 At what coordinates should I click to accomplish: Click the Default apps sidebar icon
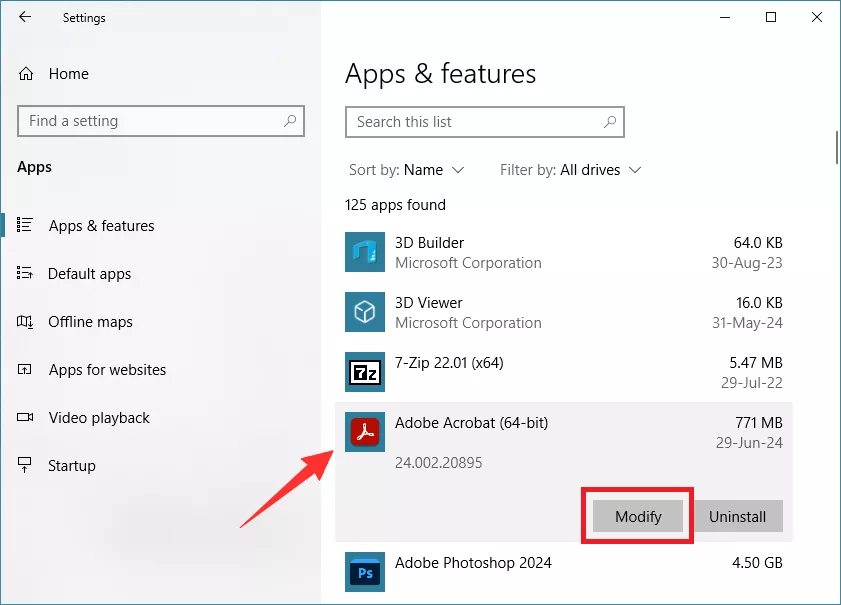coord(24,273)
